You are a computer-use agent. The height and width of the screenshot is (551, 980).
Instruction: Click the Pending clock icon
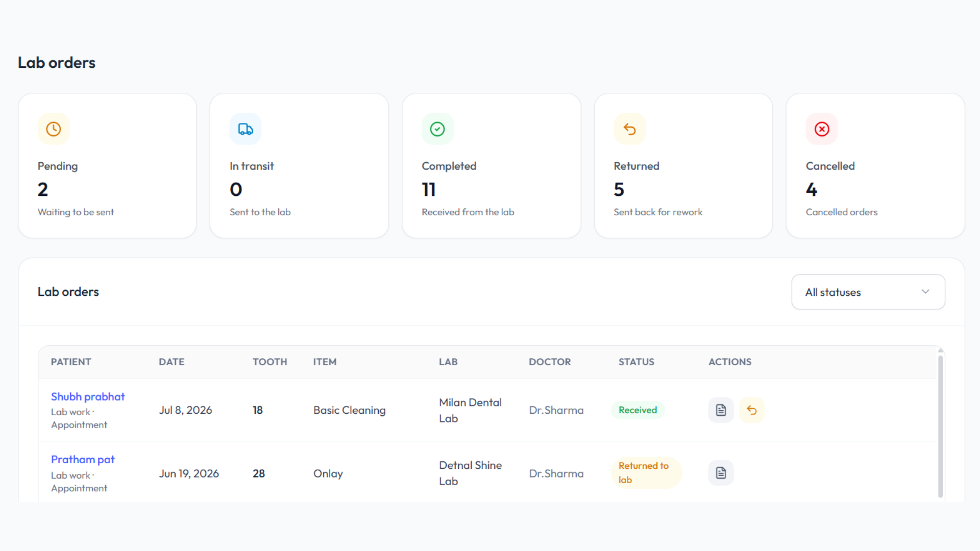pos(54,129)
